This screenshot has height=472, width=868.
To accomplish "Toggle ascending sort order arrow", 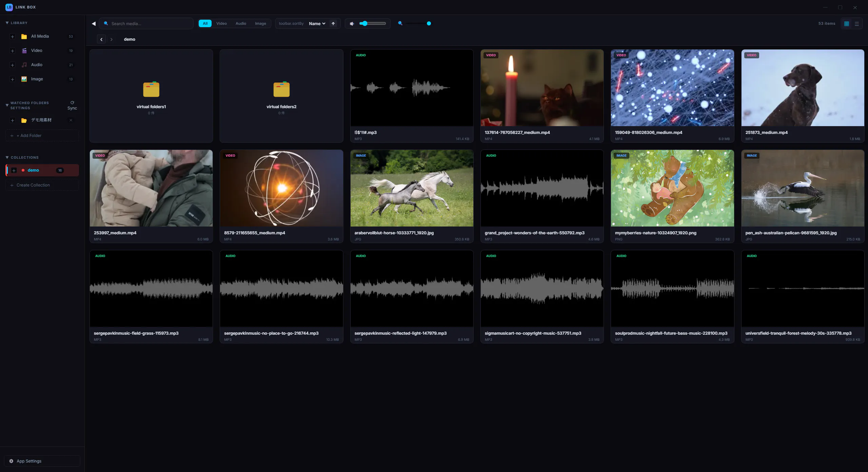I will (333, 23).
